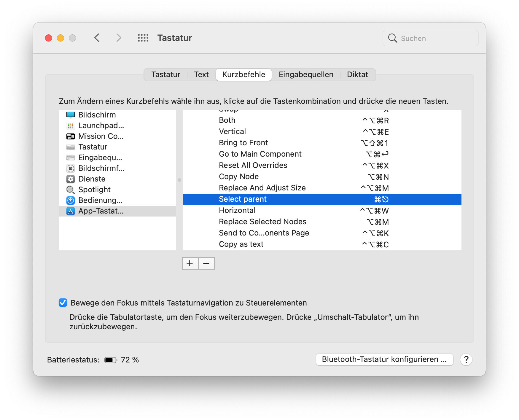This screenshot has width=519, height=420.
Task: Select Dienste in the category list
Action: tap(118, 179)
